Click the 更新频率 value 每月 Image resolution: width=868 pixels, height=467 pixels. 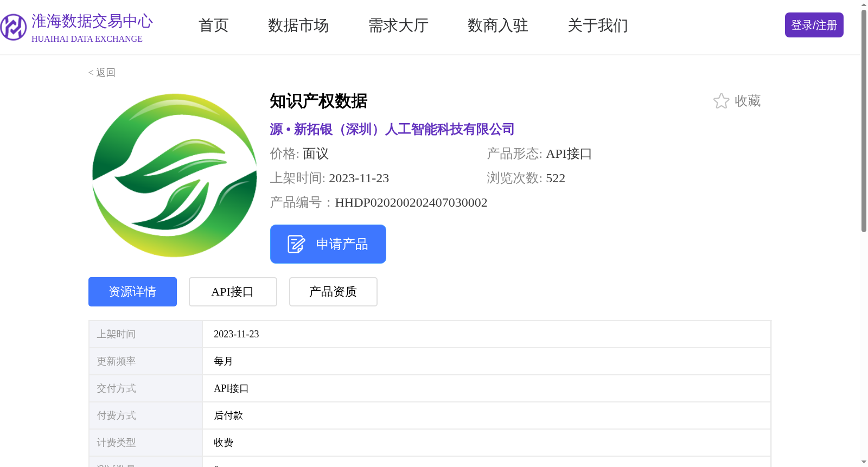224,361
